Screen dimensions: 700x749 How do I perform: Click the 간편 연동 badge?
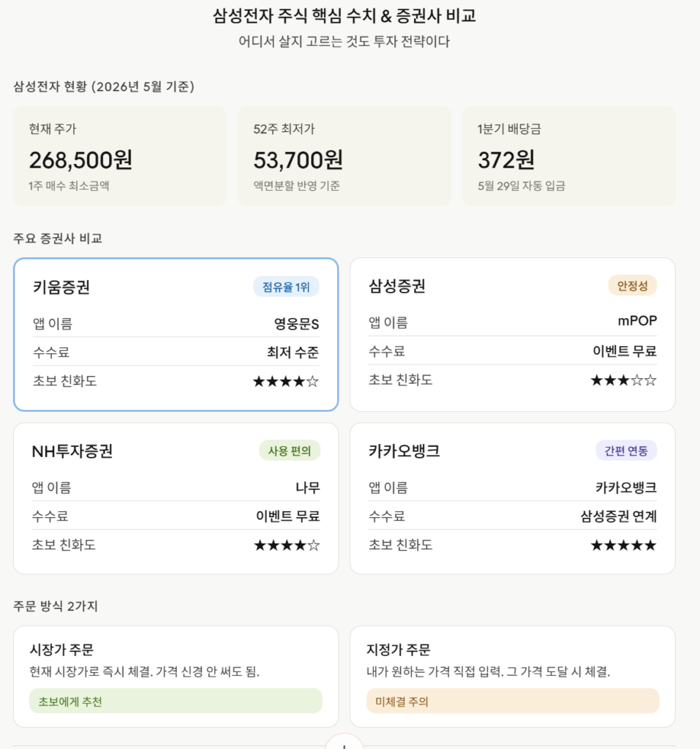tap(626, 451)
